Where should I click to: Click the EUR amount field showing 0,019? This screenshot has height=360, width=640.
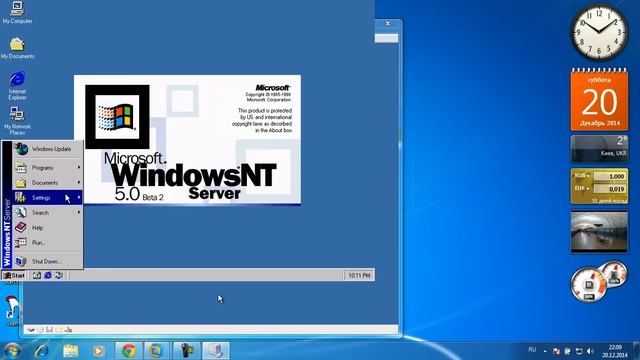coord(610,189)
